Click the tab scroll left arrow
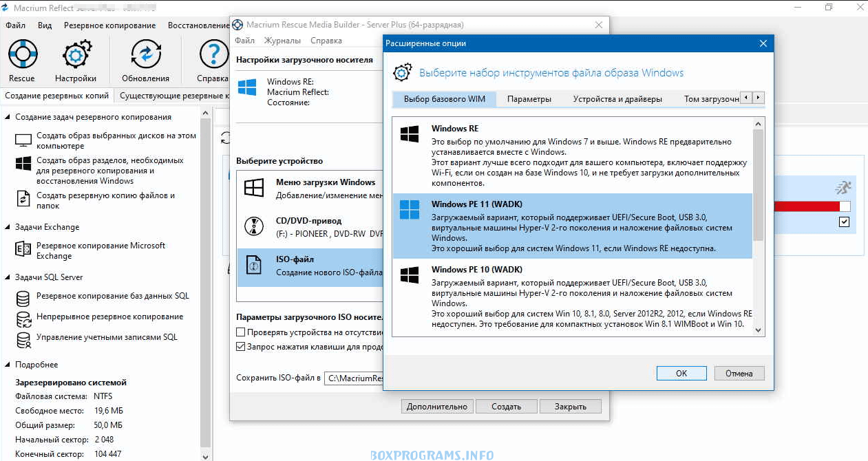The height and width of the screenshot is (461, 868). pyautogui.click(x=748, y=98)
